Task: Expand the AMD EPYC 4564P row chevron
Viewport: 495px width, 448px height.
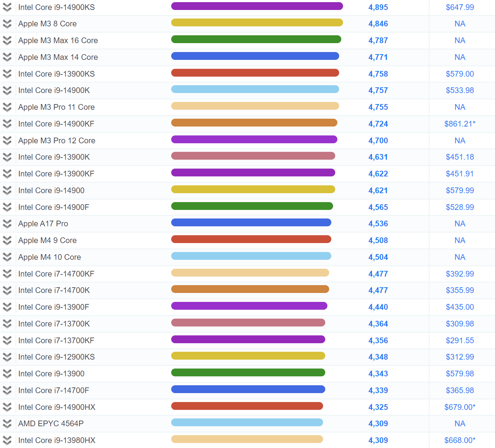Action: click(x=7, y=424)
